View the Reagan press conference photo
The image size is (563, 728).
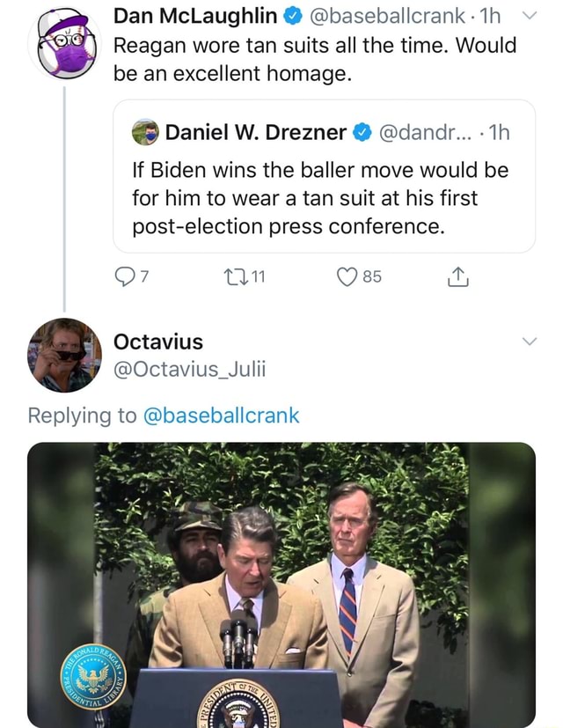(281, 585)
